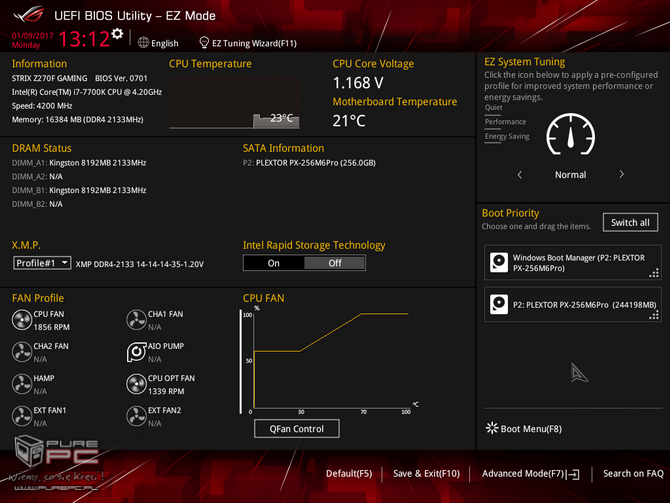Click the HAMP fan icon
Screen dimensions: 670x503
[x=22, y=384]
